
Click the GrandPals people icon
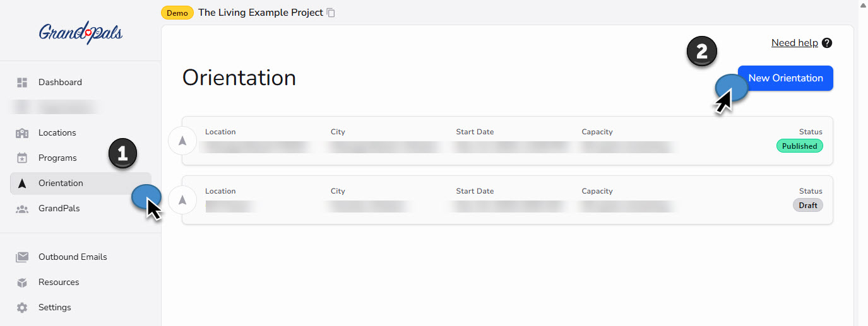[x=22, y=209]
